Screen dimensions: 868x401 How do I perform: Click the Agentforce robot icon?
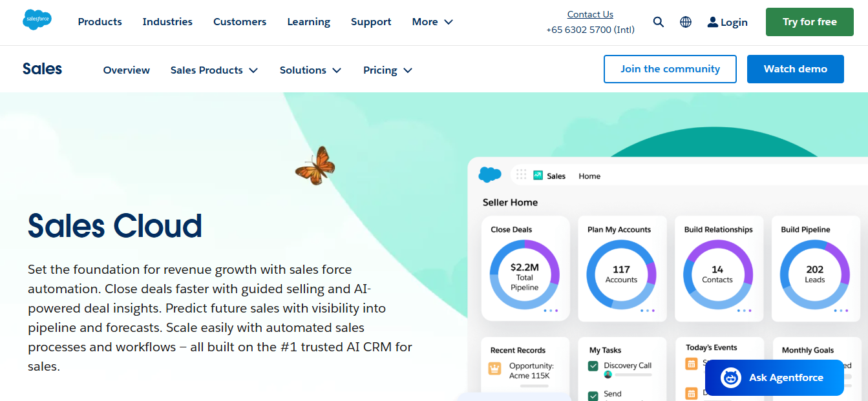click(731, 378)
